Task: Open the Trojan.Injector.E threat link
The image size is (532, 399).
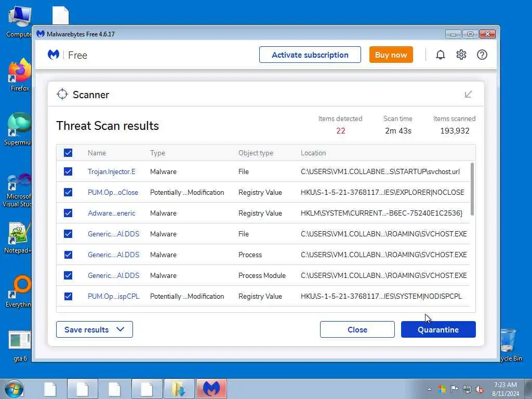Action: 111,171
